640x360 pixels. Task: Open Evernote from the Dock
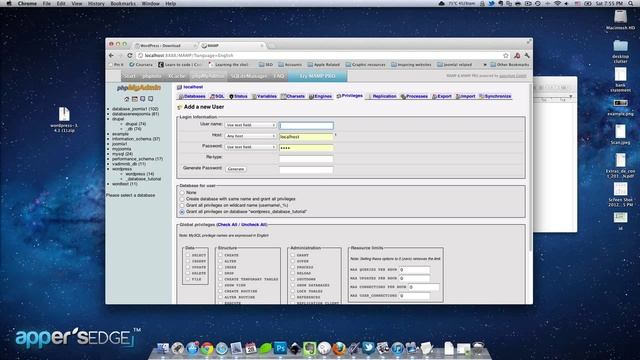[x=309, y=348]
